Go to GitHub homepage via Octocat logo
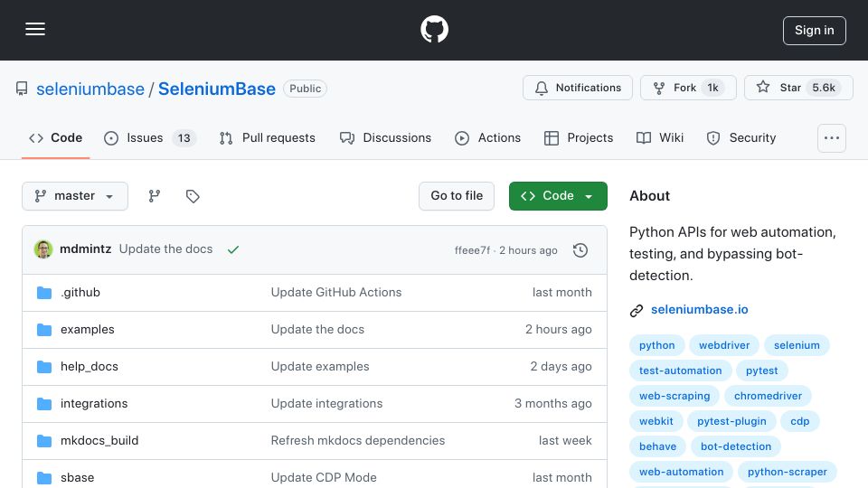The height and width of the screenshot is (488, 868). 434,29
